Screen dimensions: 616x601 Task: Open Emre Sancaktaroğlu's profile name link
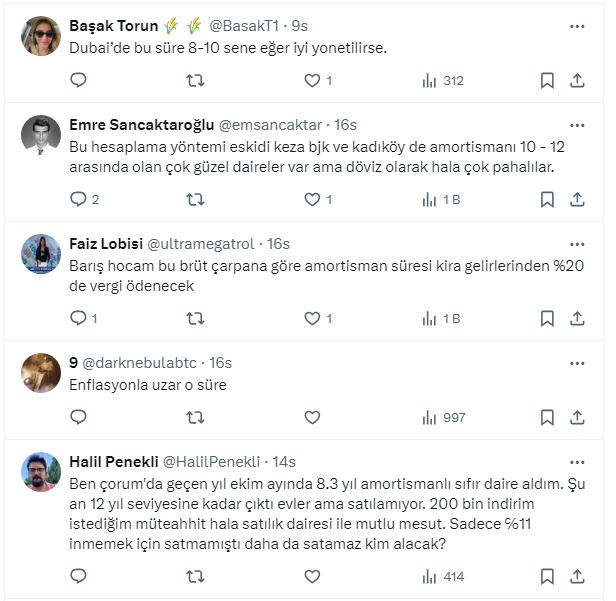point(141,125)
